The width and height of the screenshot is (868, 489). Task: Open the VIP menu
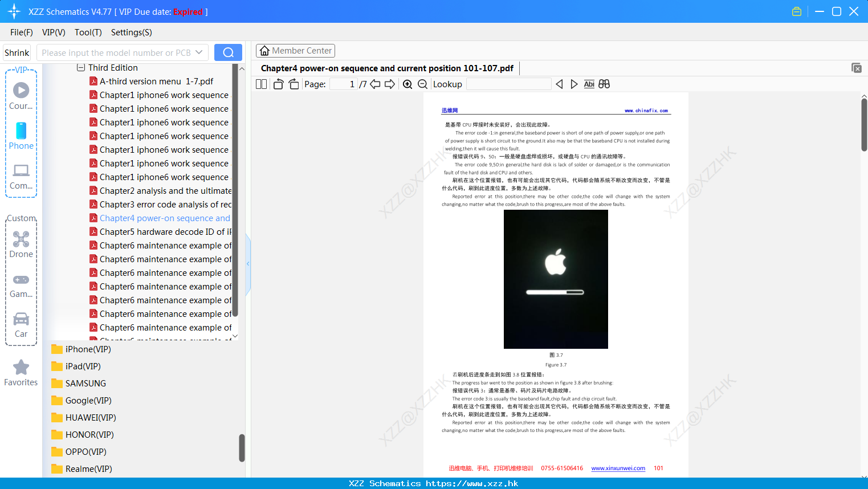pyautogui.click(x=54, y=32)
